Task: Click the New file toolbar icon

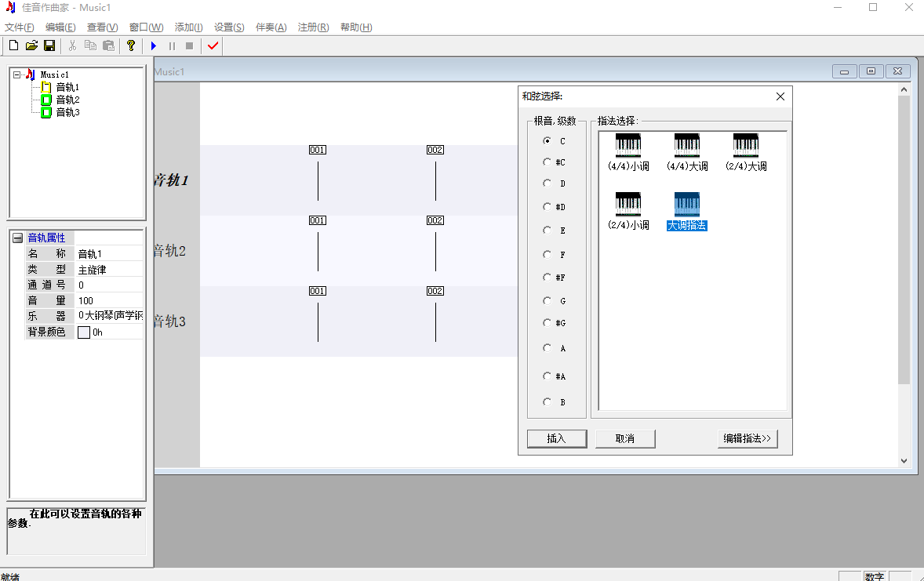Action: point(13,45)
